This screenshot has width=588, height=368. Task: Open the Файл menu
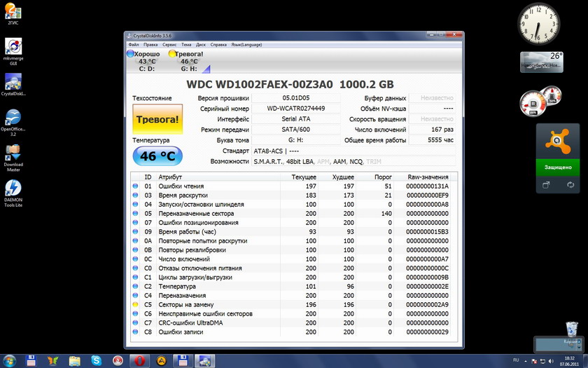point(133,45)
